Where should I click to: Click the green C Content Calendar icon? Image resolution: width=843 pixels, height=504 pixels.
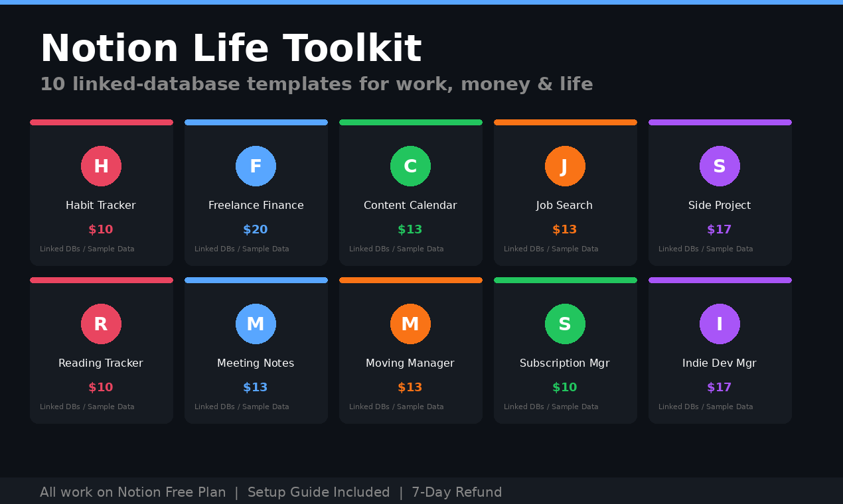(410, 166)
